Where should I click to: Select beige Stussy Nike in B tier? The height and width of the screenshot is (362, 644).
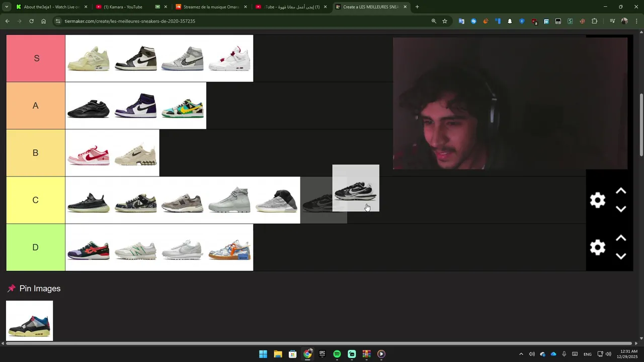136,153
